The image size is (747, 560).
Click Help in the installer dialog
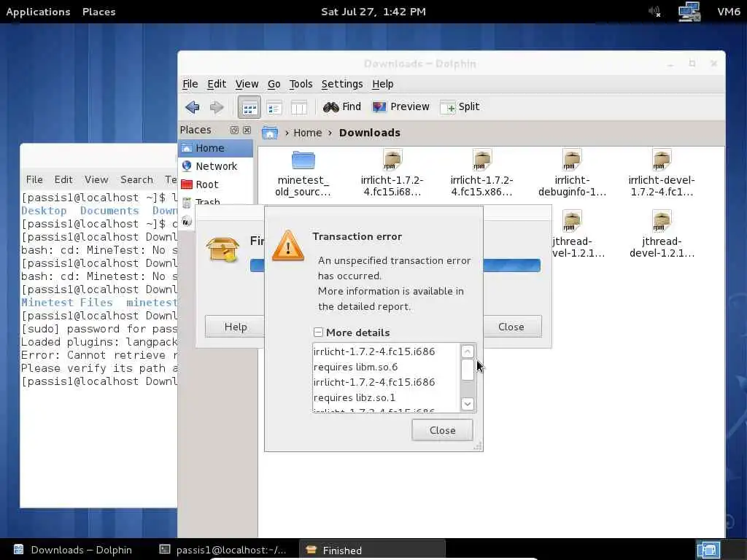(x=236, y=327)
